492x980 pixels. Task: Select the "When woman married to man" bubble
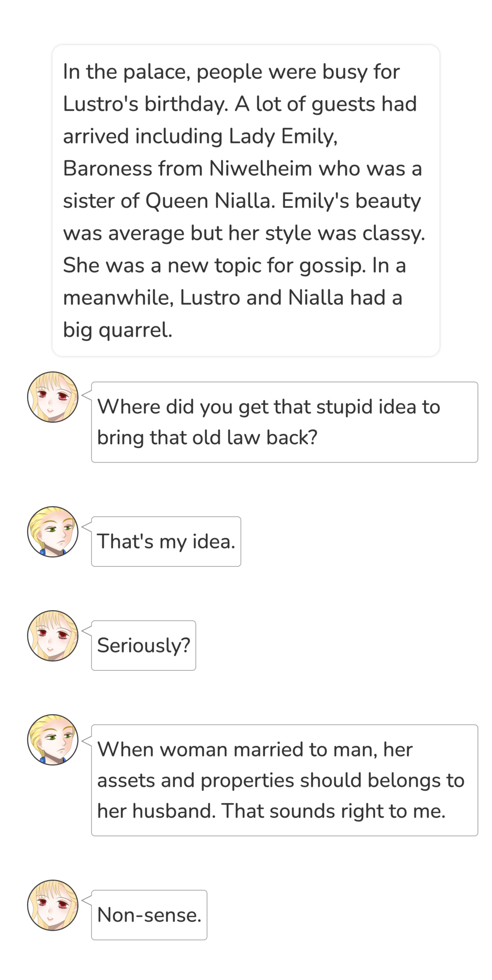click(284, 780)
